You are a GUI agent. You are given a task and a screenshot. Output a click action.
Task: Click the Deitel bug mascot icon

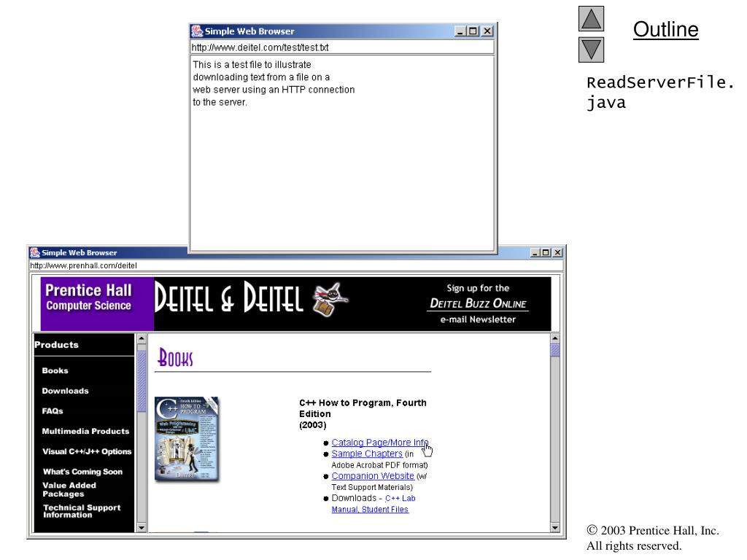[330, 299]
